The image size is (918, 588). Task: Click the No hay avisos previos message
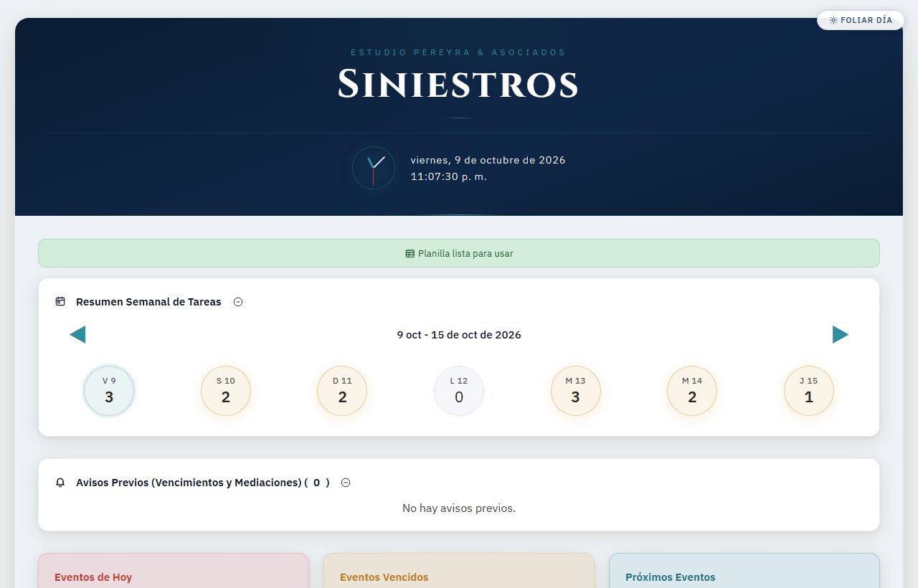(459, 508)
